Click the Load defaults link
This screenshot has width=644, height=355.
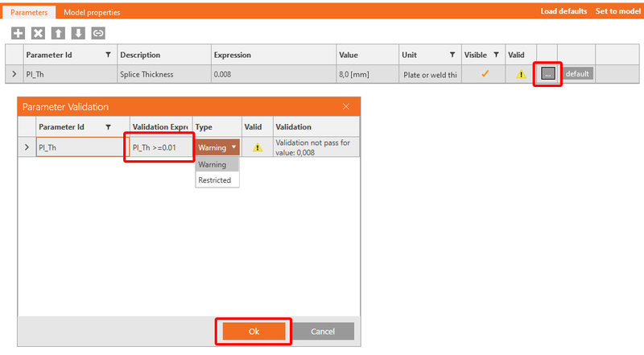pos(563,11)
